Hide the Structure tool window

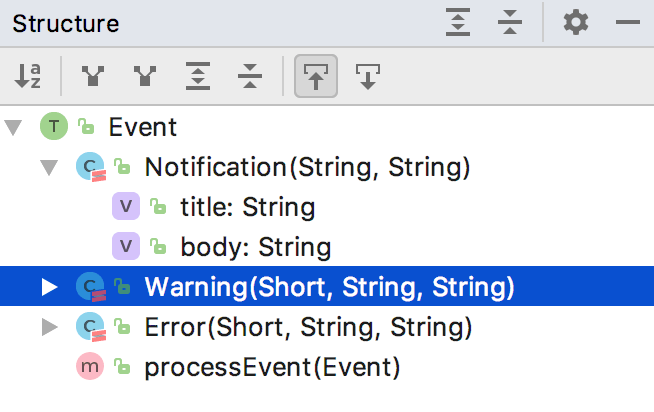pos(628,22)
